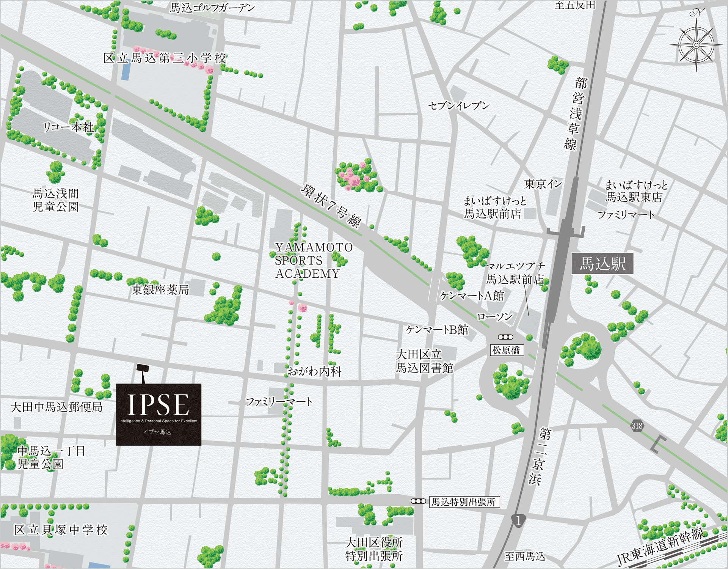
Task: Click the 第二京浜 road label
Action: [x=540, y=457]
